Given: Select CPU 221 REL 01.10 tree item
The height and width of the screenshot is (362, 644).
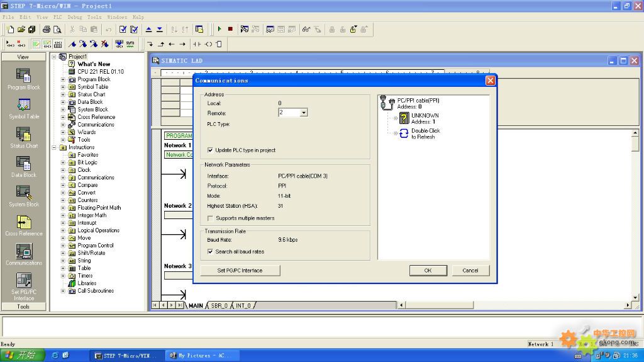Looking at the screenshot, I should (x=101, y=72).
